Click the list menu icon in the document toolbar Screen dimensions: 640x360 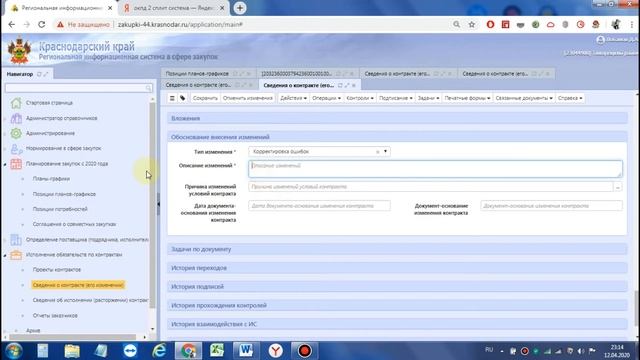coord(172,98)
